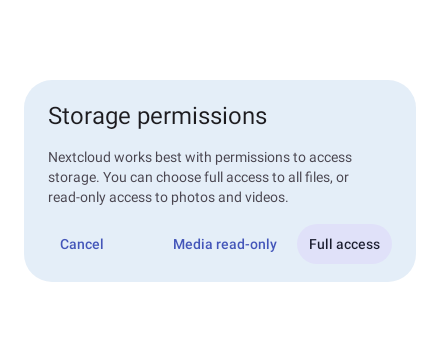
Task: Click empty dialog space between Cancel and Media read-only
Action: point(138,244)
